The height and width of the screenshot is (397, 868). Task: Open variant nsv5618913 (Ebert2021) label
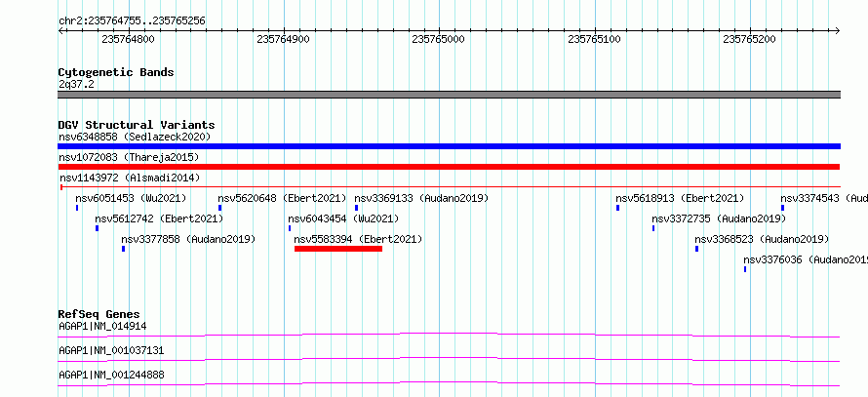(x=680, y=198)
